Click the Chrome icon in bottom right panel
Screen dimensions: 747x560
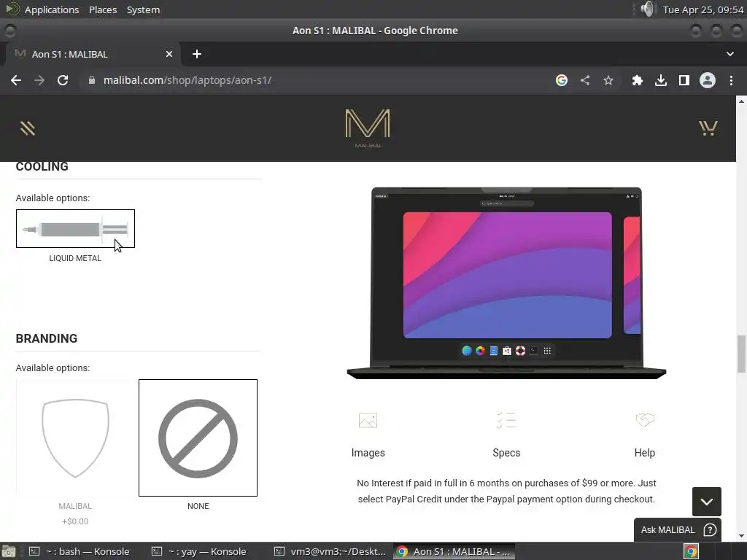pyautogui.click(x=692, y=551)
